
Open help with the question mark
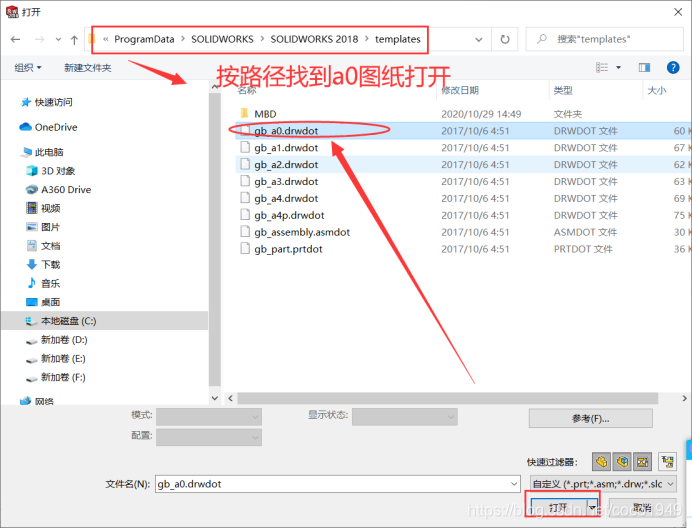tap(673, 68)
